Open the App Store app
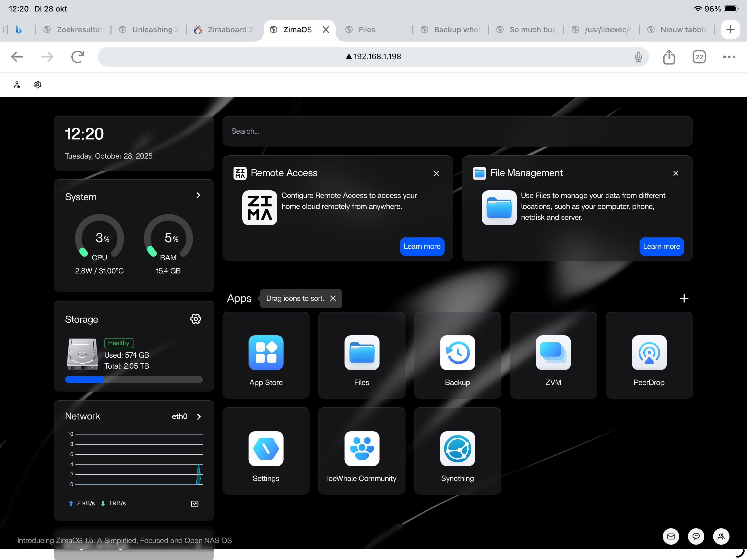 266,353
